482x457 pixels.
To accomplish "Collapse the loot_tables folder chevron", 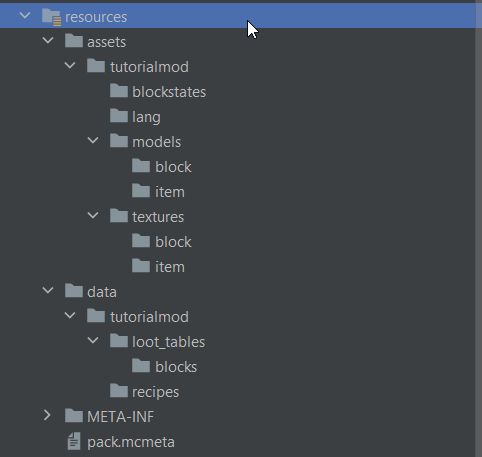I will [x=93, y=340].
